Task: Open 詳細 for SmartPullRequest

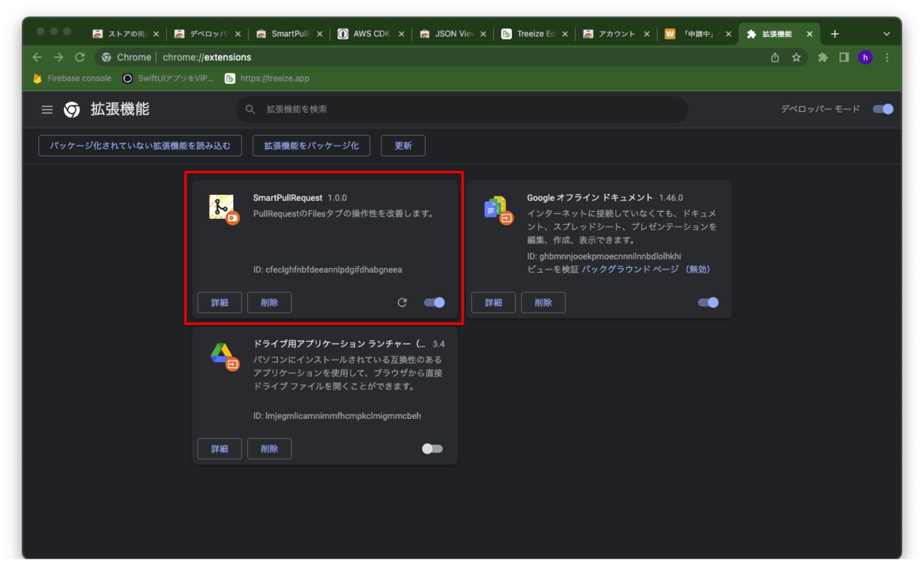Action: (x=219, y=303)
